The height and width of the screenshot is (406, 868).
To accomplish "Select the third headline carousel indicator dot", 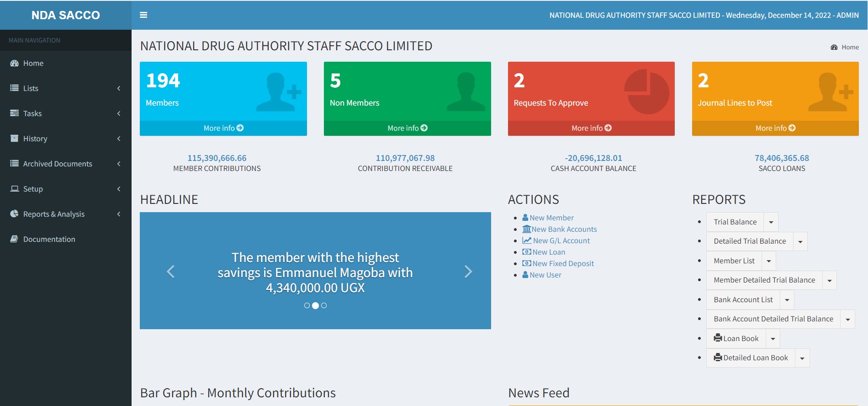I will click(324, 305).
